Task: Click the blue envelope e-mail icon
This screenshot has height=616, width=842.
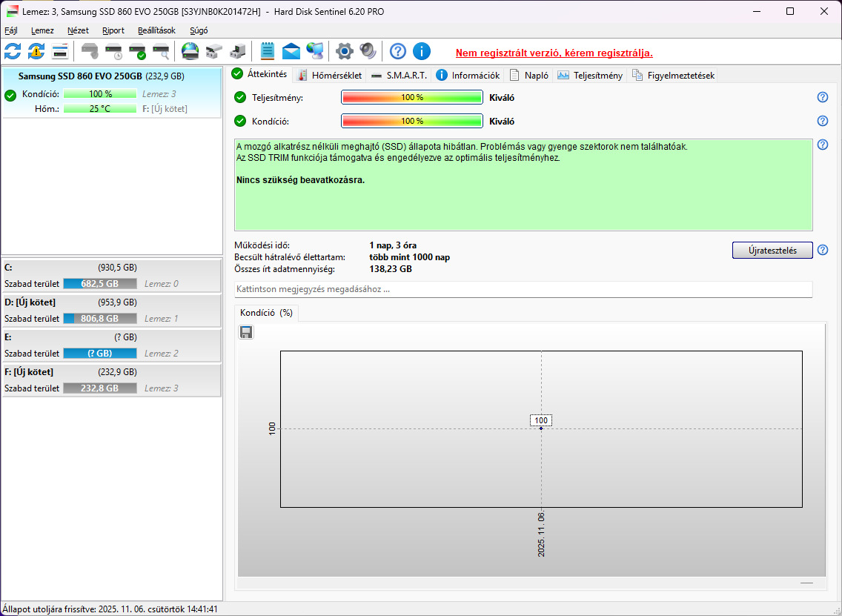Action: [291, 52]
